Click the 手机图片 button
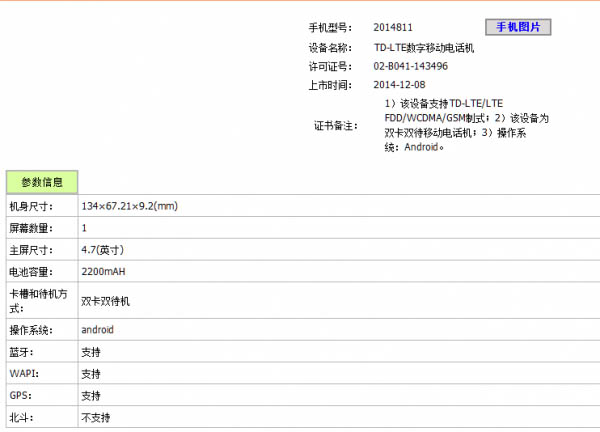The height and width of the screenshot is (432, 600). coord(518,27)
